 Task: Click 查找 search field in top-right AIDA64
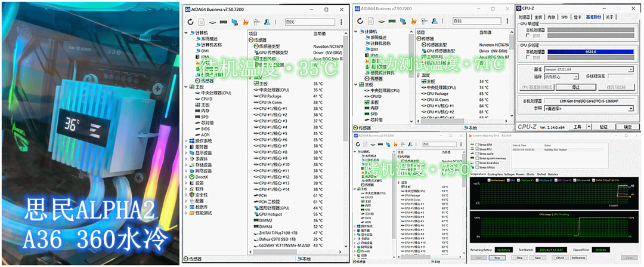click(x=478, y=20)
